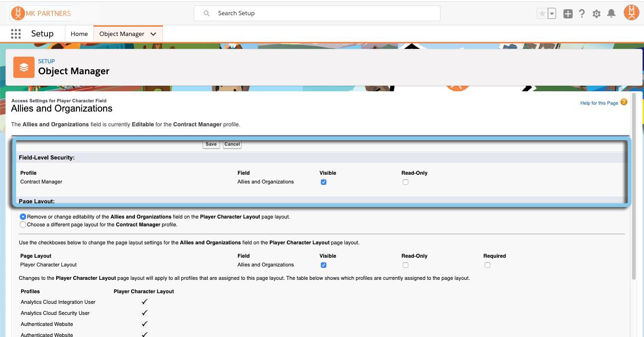
Task: Switch to the Home tab
Action: tap(79, 34)
